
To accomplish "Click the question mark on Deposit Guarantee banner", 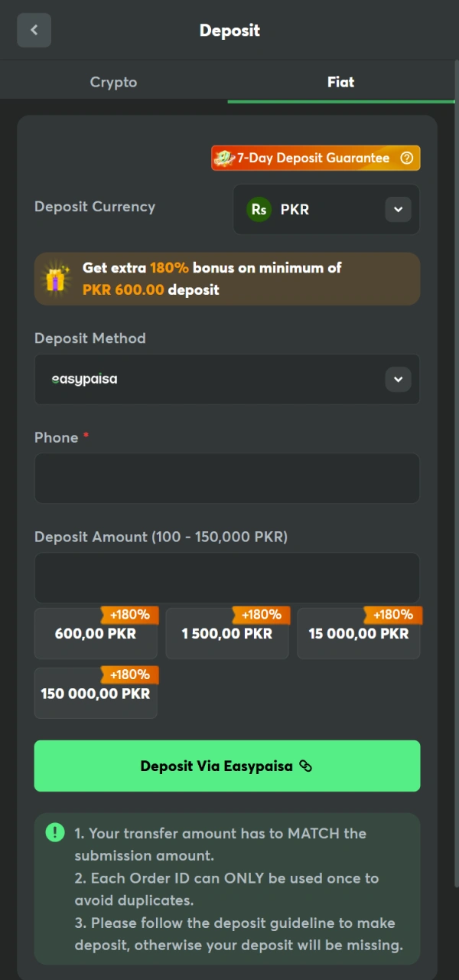I will click(406, 158).
